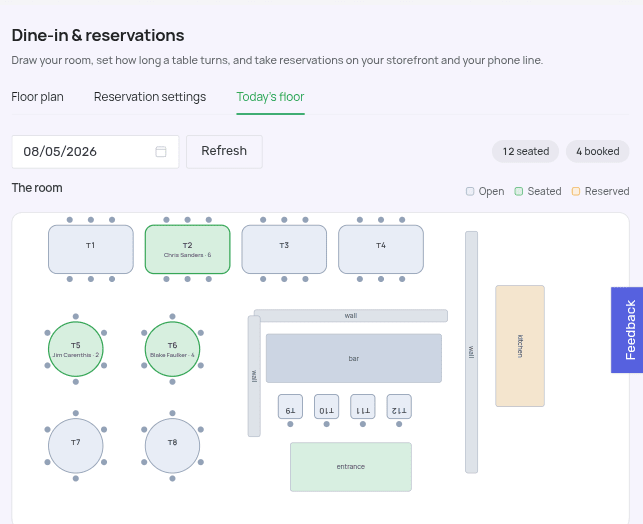Click the horizontal wall above bar
The height and width of the screenshot is (524, 643).
pyautogui.click(x=351, y=316)
